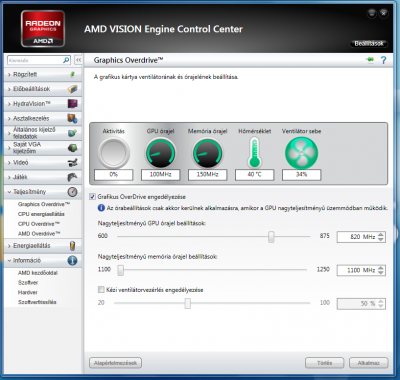Click the blue info icon beside clock note
400x380 pixels.
click(x=101, y=208)
